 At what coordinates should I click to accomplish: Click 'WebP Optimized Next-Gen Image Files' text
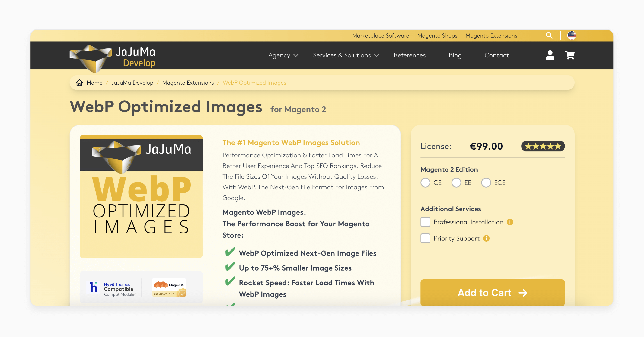307,253
